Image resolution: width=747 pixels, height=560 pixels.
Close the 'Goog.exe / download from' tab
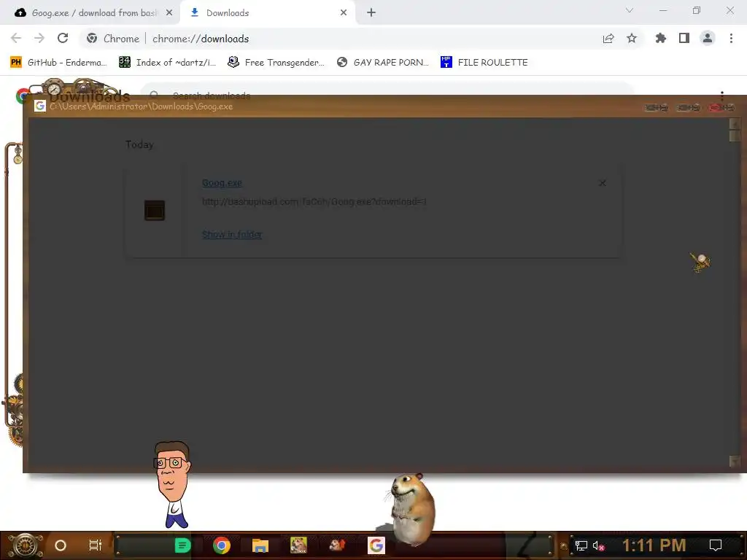169,13
